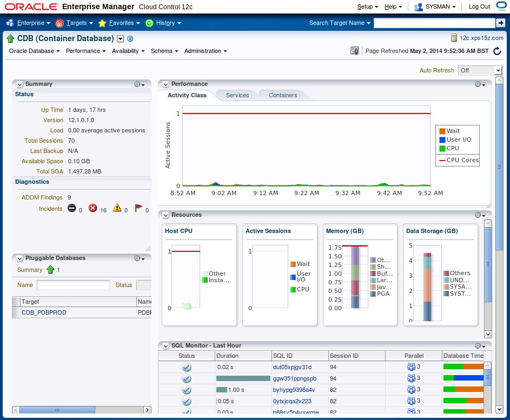Viewport: 510px width, 420px height.
Task: Click the pluggable database Name filter field
Action: tap(73, 285)
